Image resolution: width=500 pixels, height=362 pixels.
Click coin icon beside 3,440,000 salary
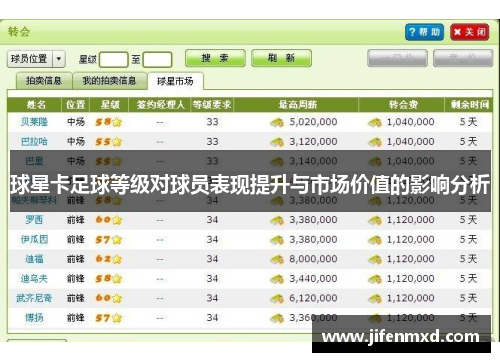pyautogui.click(x=277, y=280)
